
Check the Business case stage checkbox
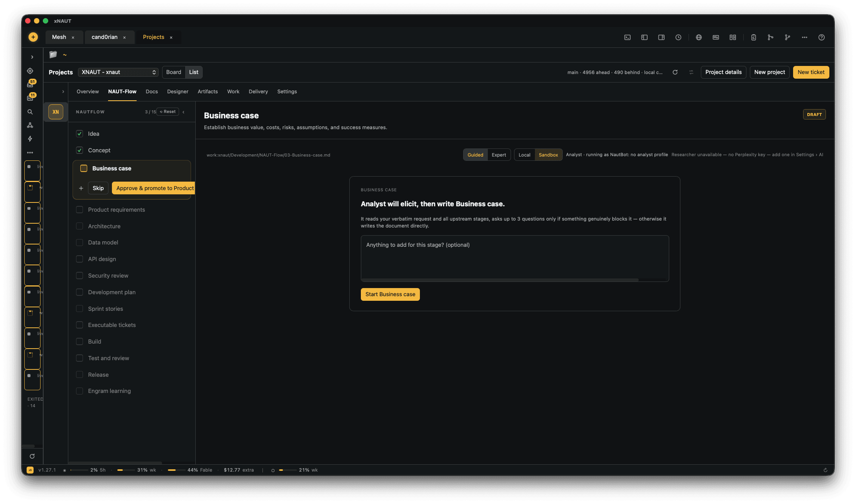pos(84,169)
